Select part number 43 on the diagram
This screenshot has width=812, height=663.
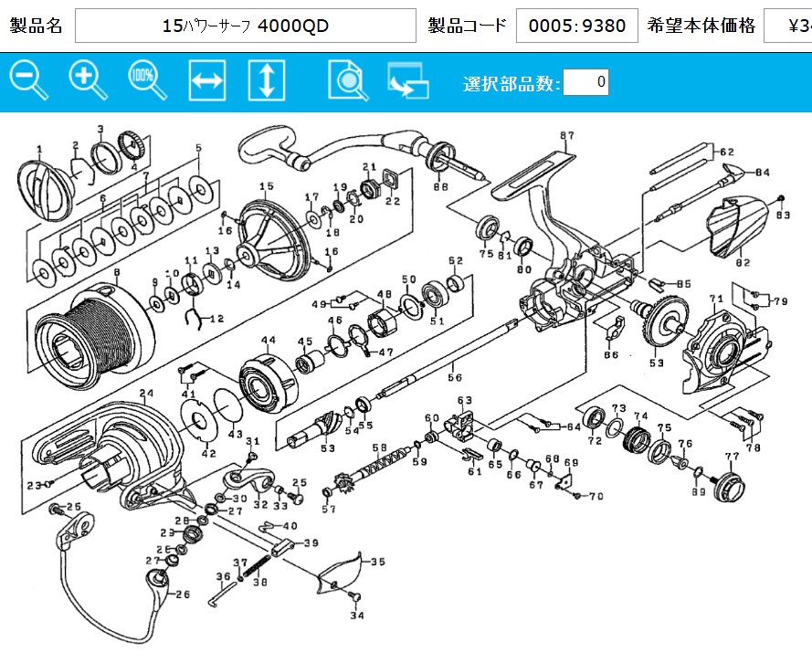236,434
